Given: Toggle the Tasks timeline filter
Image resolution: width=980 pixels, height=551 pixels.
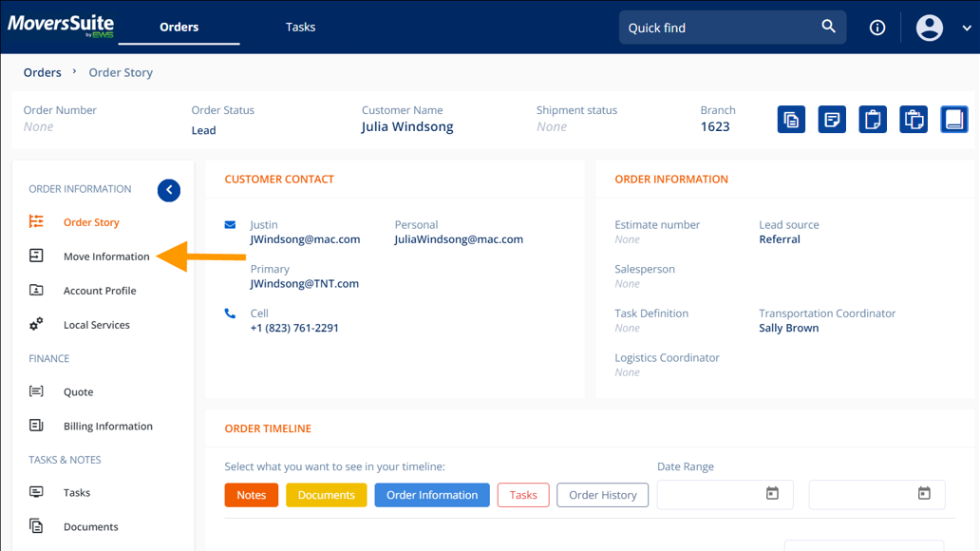Looking at the screenshot, I should coord(523,495).
